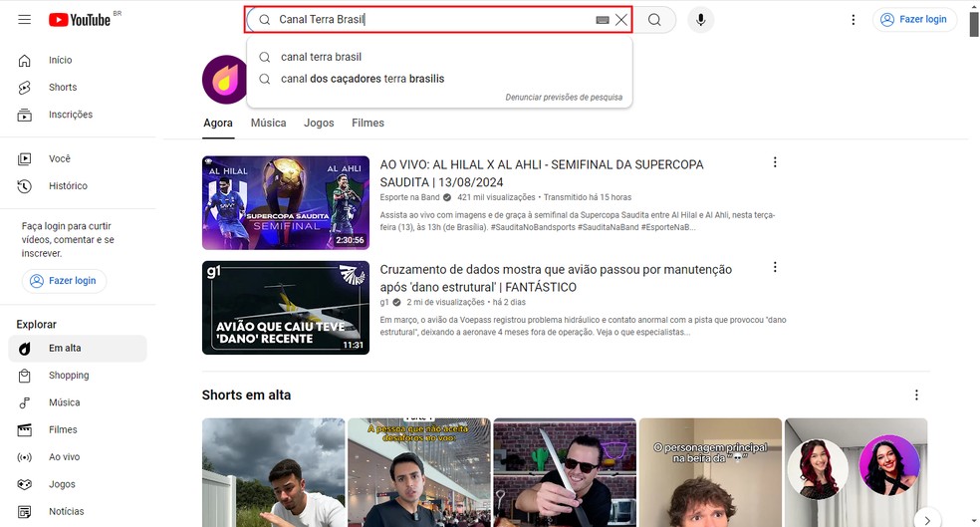Viewport: 980px width, 527px height.
Task: Select suggestion 'canal terra brasil'
Action: click(439, 57)
